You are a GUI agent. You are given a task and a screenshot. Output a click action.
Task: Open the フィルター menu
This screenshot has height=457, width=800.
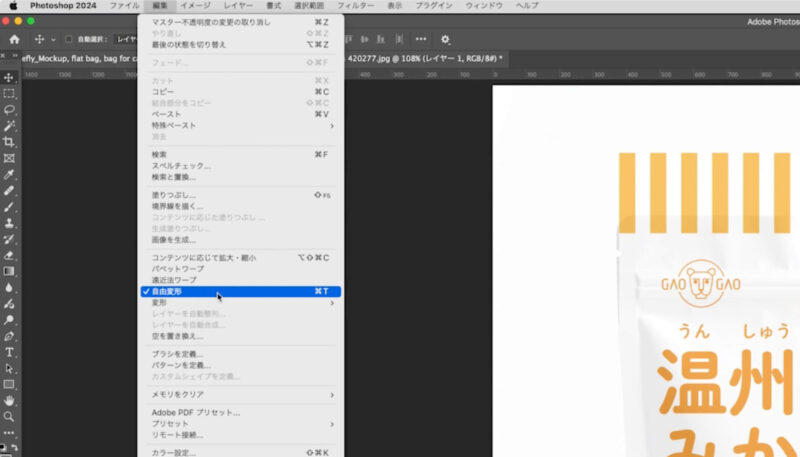pos(355,6)
